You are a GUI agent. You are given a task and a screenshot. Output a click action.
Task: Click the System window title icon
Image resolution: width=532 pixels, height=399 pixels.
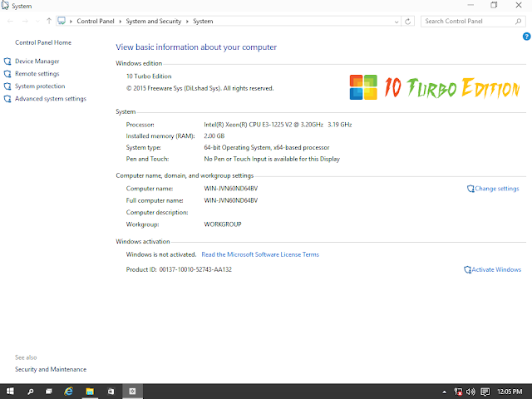5,6
